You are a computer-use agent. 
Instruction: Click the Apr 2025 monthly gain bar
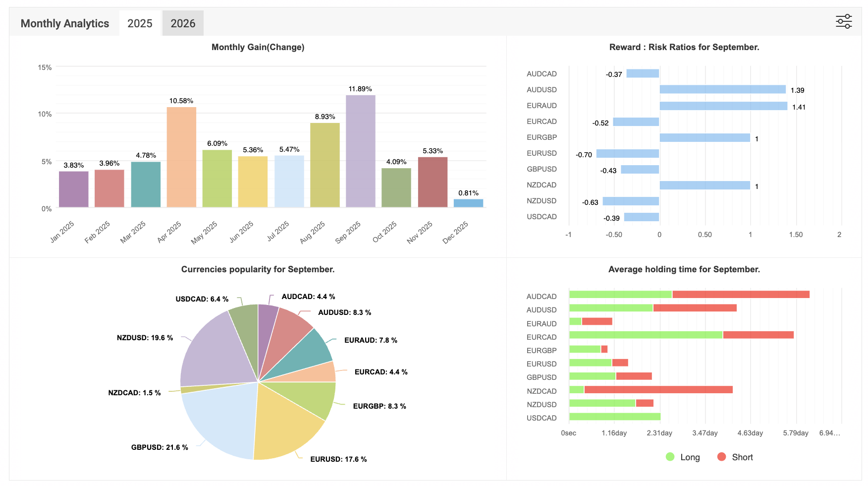(x=181, y=157)
